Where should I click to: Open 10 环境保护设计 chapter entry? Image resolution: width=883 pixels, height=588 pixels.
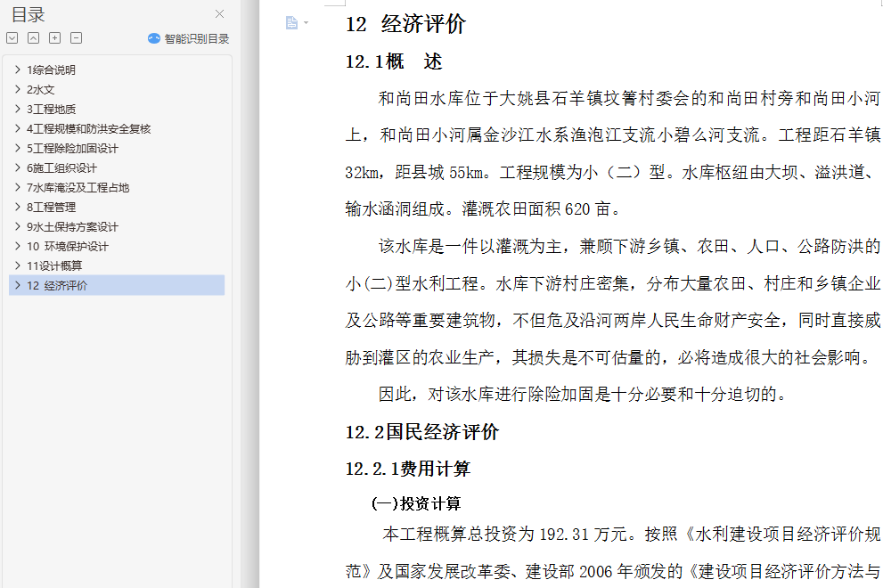[68, 246]
